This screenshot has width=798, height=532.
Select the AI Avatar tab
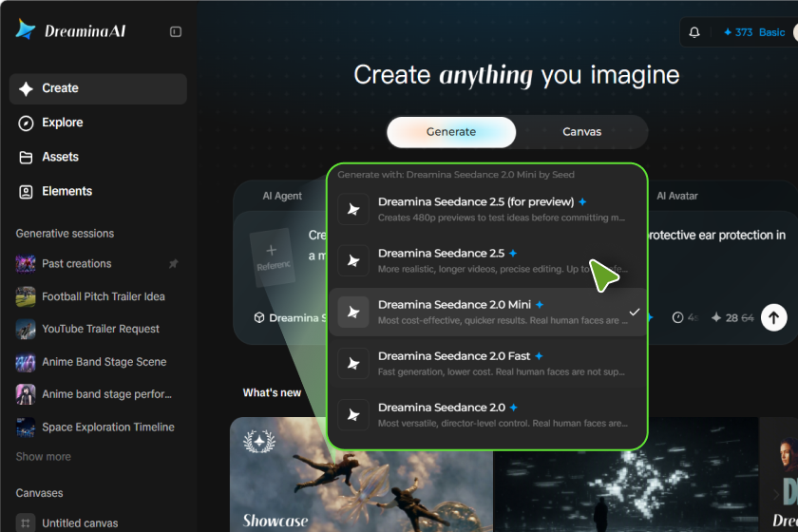(x=676, y=196)
